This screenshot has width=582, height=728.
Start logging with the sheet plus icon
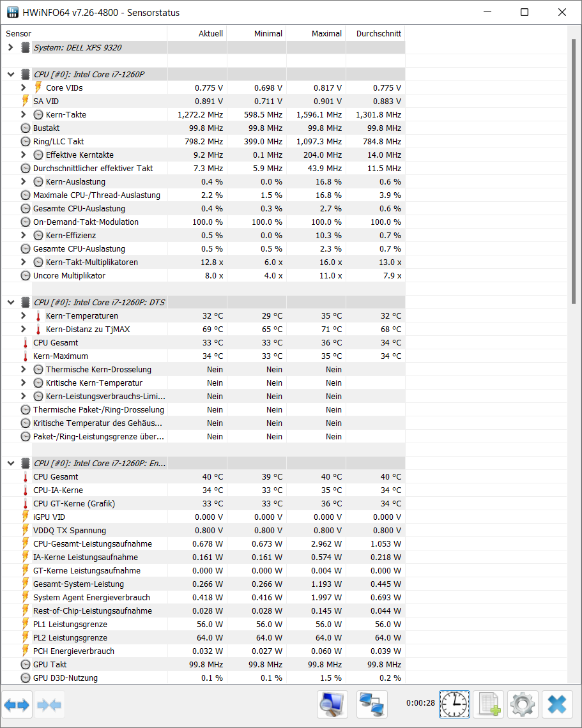point(490,704)
